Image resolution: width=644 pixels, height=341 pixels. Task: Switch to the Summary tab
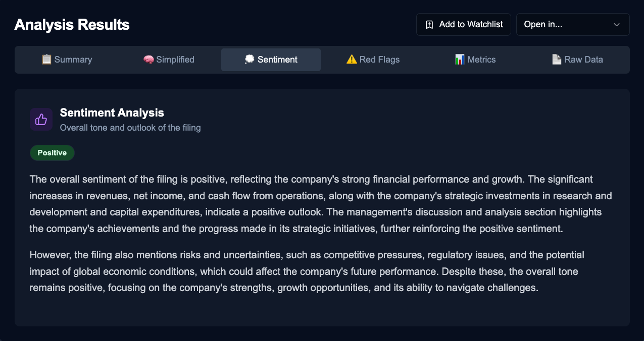point(66,59)
